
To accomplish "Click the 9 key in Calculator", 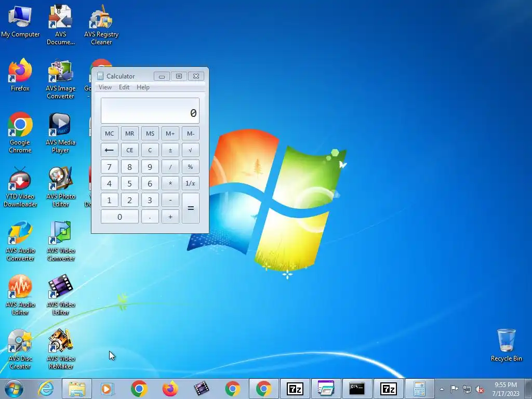I will pyautogui.click(x=150, y=167).
